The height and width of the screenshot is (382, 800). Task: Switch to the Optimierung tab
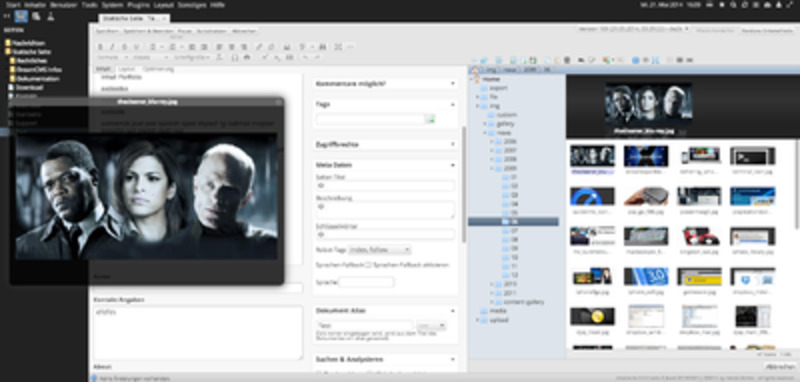[158, 69]
